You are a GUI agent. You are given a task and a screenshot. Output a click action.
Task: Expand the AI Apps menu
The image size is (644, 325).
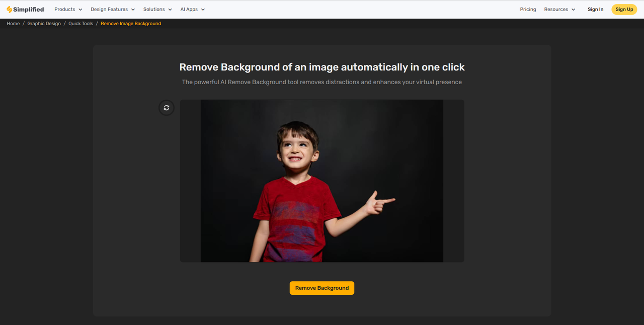click(x=193, y=9)
